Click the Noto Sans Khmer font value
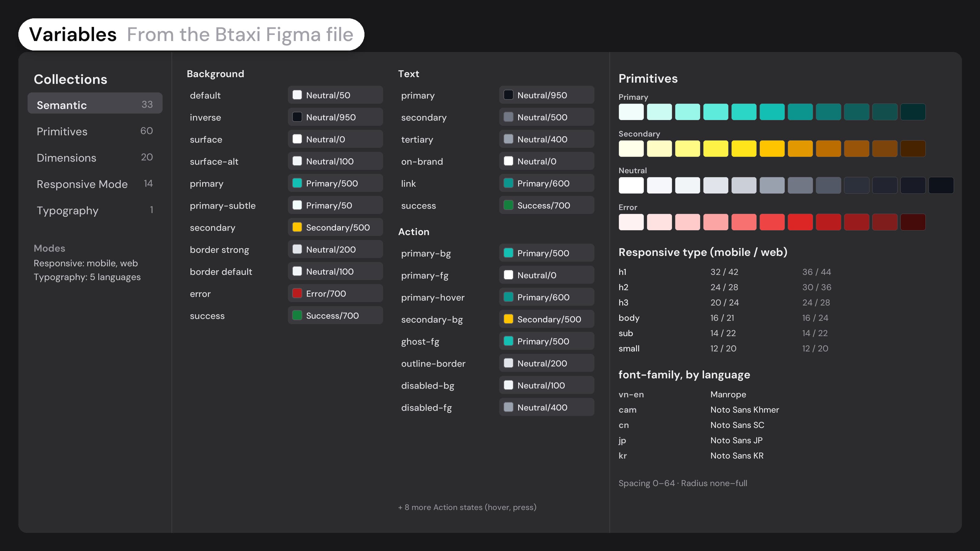The height and width of the screenshot is (551, 980). 744,410
